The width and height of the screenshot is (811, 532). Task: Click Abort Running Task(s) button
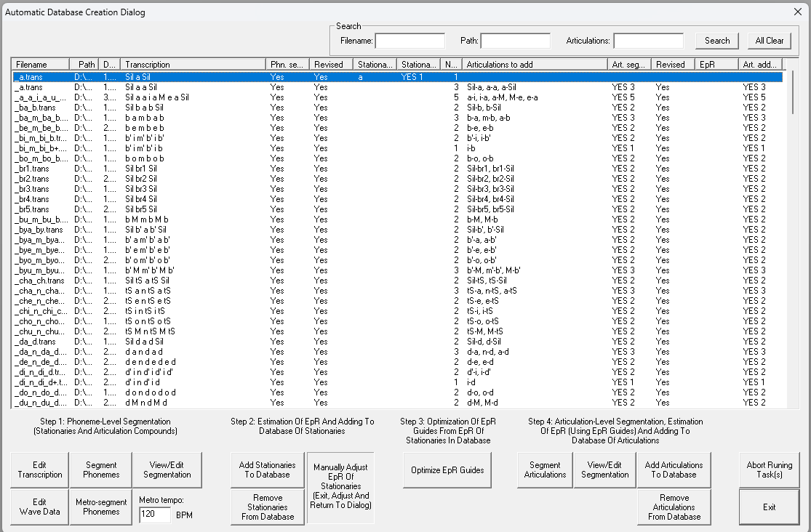pyautogui.click(x=769, y=470)
